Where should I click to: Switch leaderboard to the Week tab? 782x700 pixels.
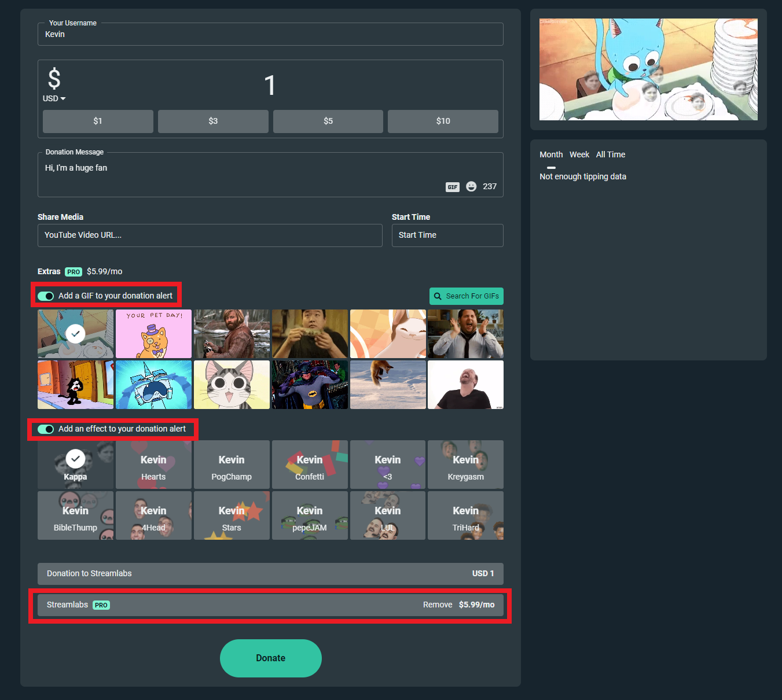coord(579,154)
